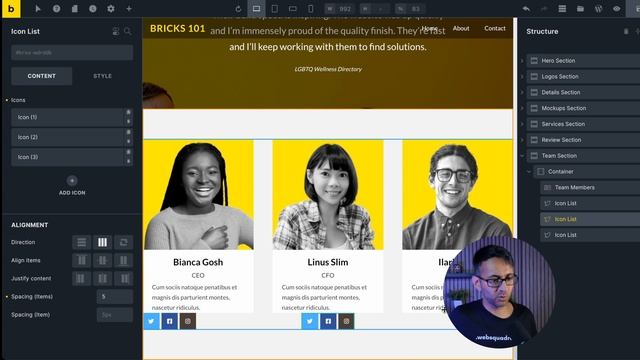
Task: Reload the canvas with the refresh icon
Action: (238, 9)
